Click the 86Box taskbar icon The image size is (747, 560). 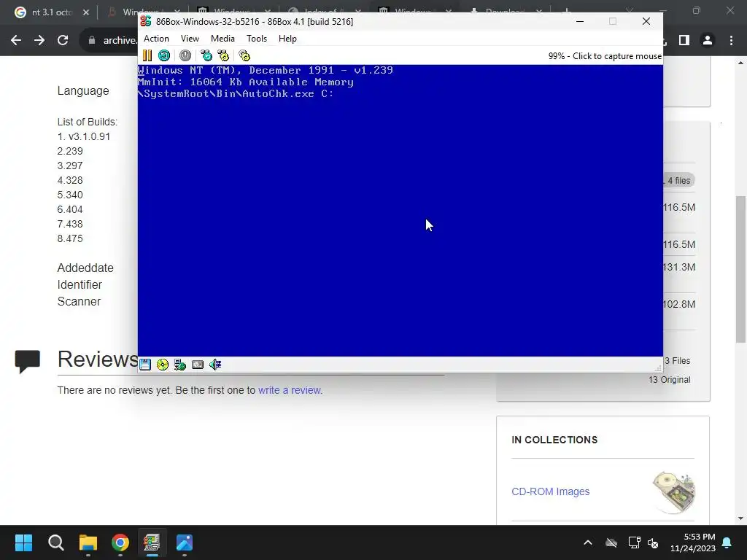click(152, 542)
